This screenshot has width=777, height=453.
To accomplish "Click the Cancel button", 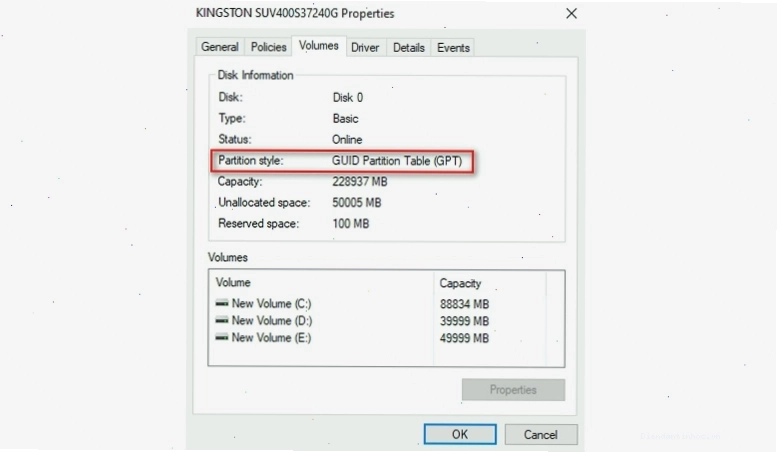I will pyautogui.click(x=541, y=435).
